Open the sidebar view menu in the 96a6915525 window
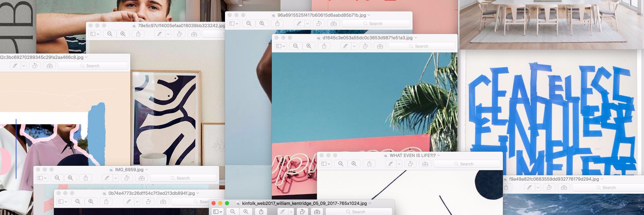644x215 pixels. click(234, 24)
